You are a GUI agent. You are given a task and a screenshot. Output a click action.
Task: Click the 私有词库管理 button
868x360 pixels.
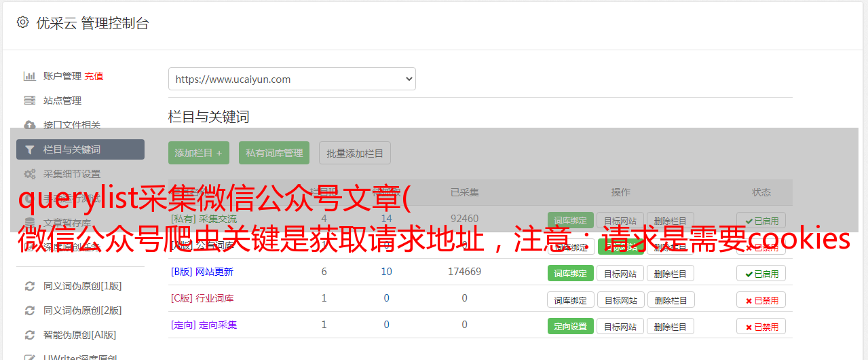(275, 153)
